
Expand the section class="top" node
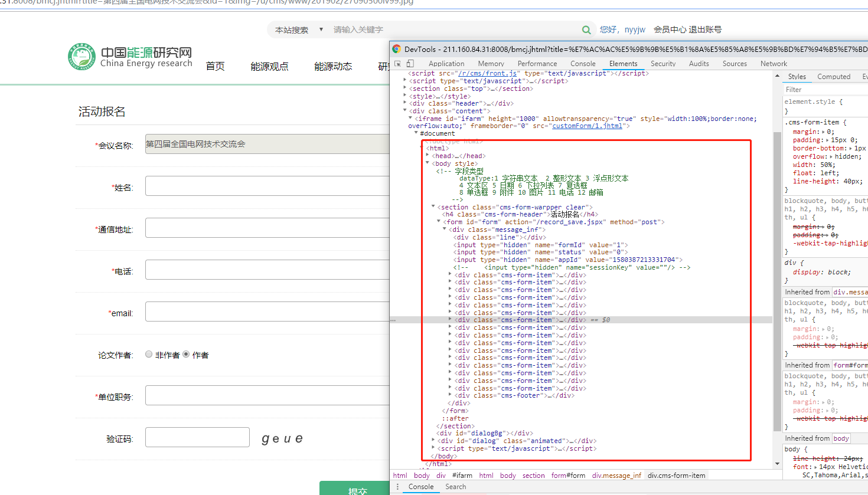pyautogui.click(x=405, y=88)
